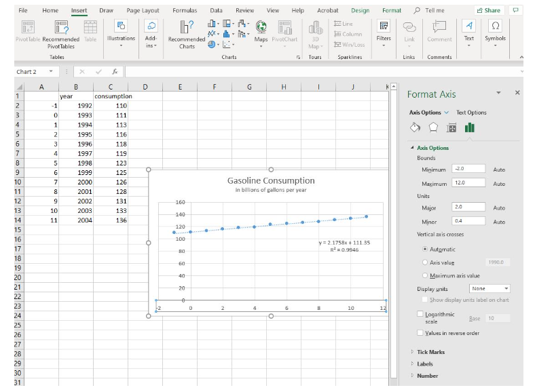The image size is (535, 392).
Task: Click the Minimum bound input field
Action: (468, 168)
